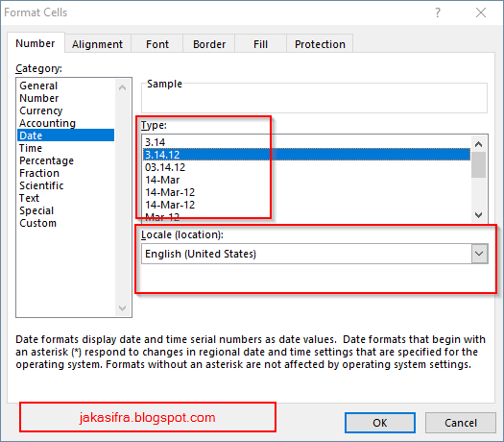The width and height of the screenshot is (504, 442).
Task: Select date type 03.14.12
Action: pyautogui.click(x=306, y=167)
